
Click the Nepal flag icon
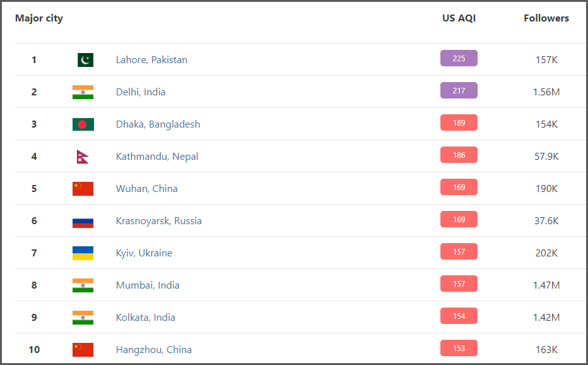83,157
